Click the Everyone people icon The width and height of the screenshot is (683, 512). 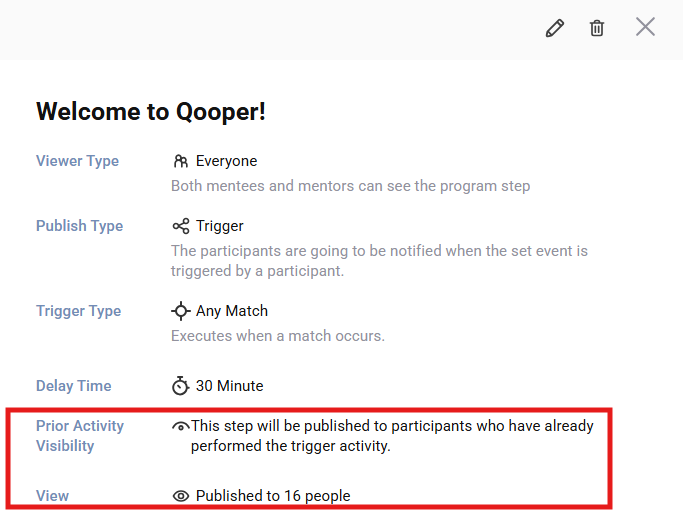click(181, 161)
